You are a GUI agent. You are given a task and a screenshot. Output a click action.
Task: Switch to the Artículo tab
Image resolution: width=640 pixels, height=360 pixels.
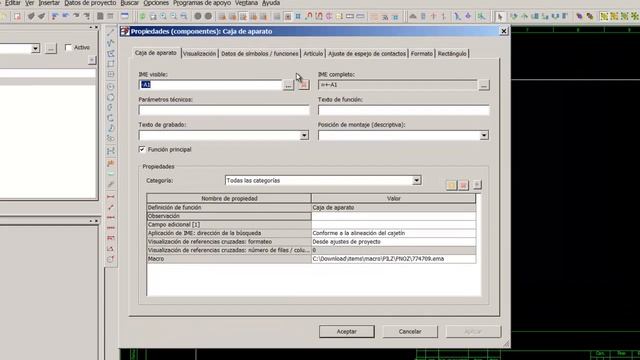313,53
